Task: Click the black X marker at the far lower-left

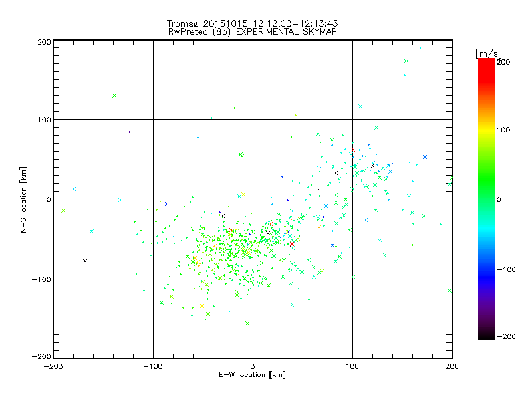Action: pyautogui.click(x=85, y=261)
